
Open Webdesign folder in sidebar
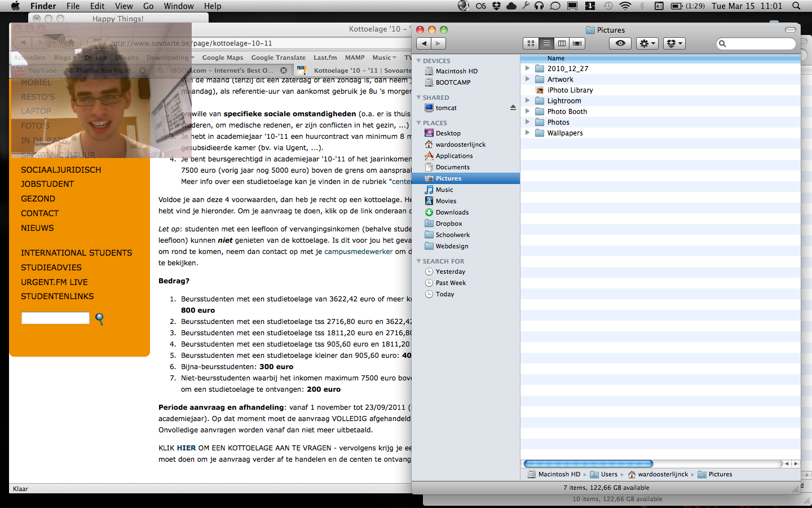pos(452,246)
